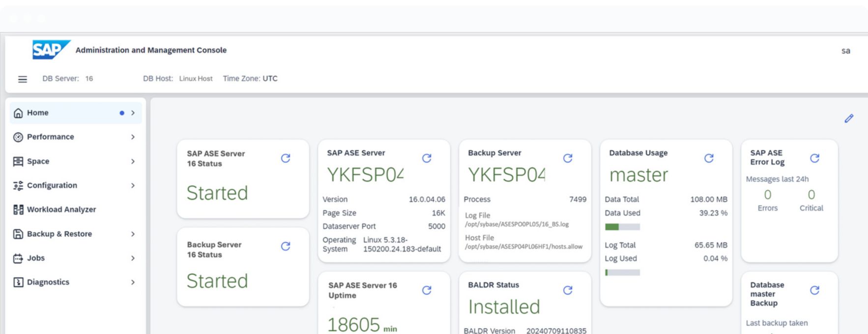Expand the Performance menu chevron
Image resolution: width=868 pixels, height=334 pixels.
click(133, 137)
